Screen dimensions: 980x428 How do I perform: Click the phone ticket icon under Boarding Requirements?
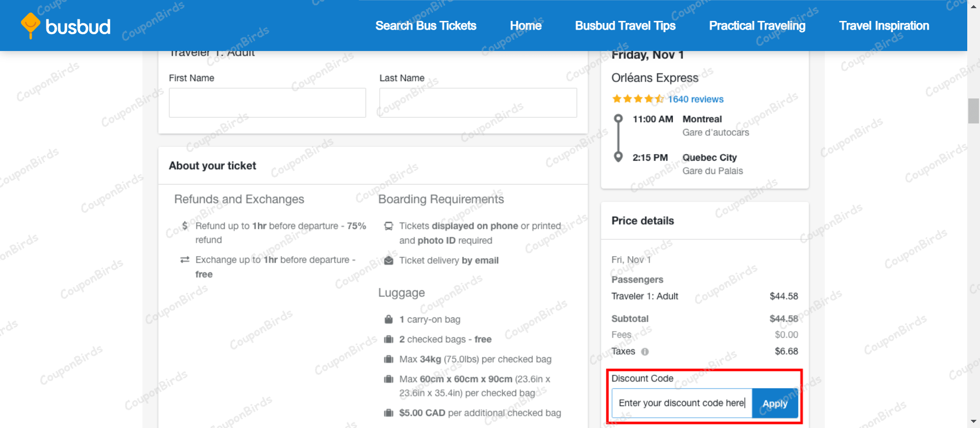[x=388, y=226]
